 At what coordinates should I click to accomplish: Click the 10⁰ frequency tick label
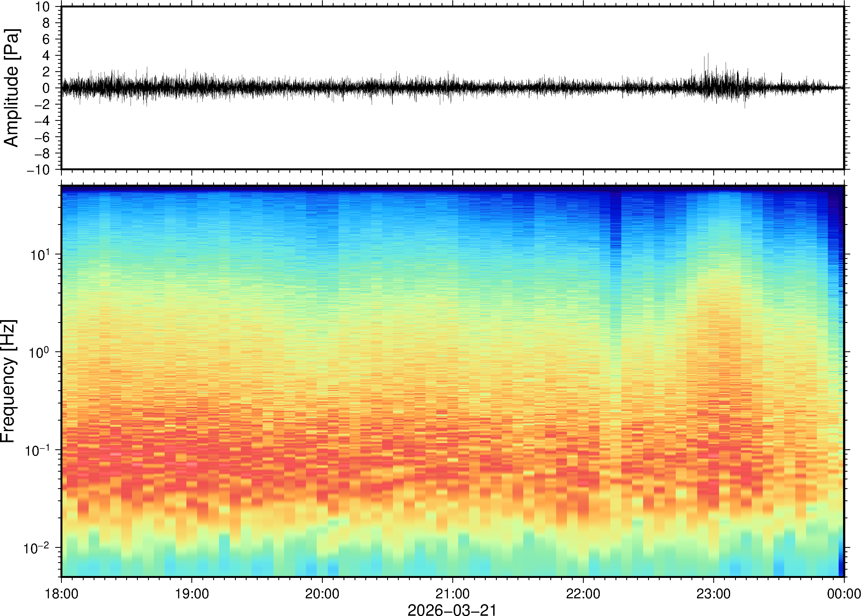pos(39,353)
